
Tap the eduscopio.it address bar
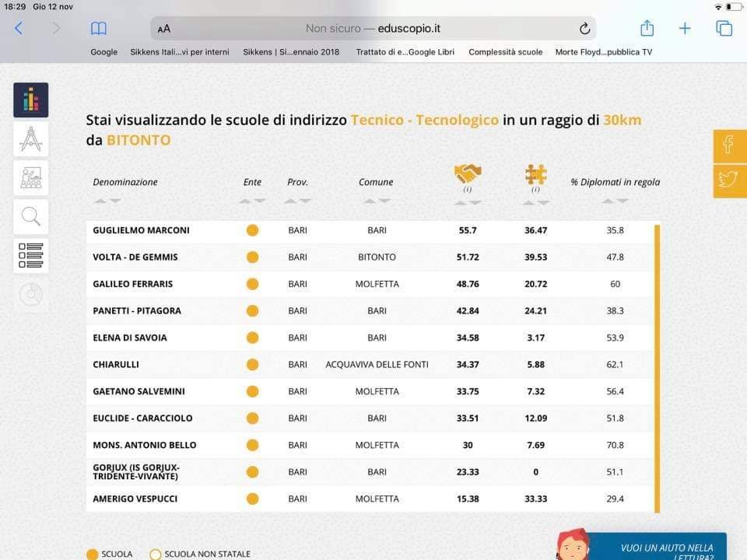373,29
